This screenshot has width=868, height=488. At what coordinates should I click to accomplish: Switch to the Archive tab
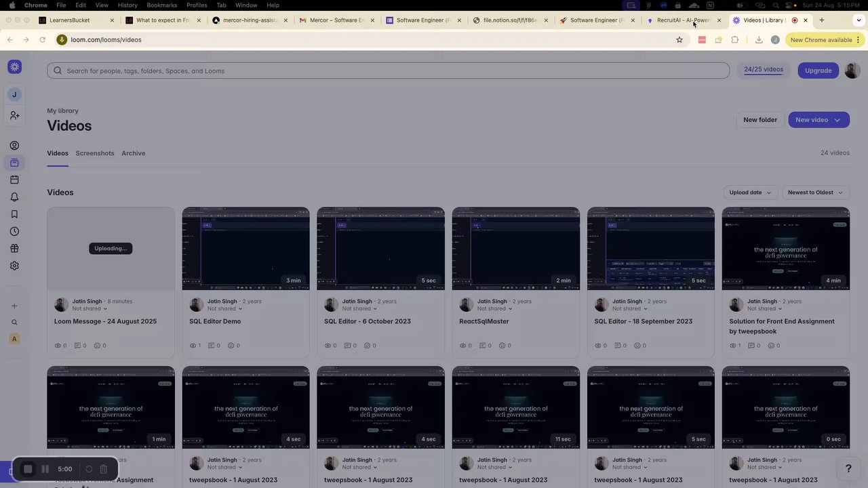[134, 153]
